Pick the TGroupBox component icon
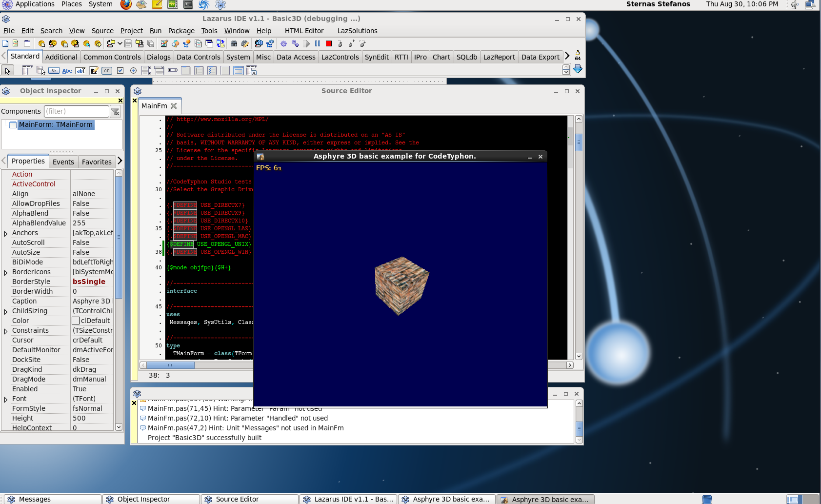The width and height of the screenshot is (821, 504). pos(186,70)
